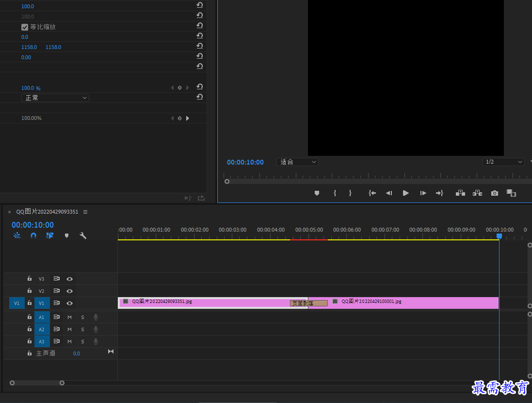Export a frame with the camera icon
Image resolution: width=532 pixels, height=403 pixels.
tap(495, 193)
